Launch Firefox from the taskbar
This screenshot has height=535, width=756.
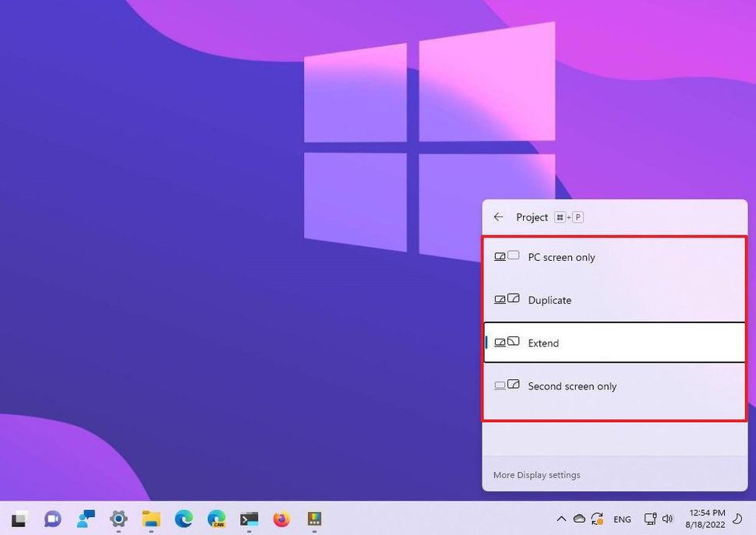click(x=282, y=519)
